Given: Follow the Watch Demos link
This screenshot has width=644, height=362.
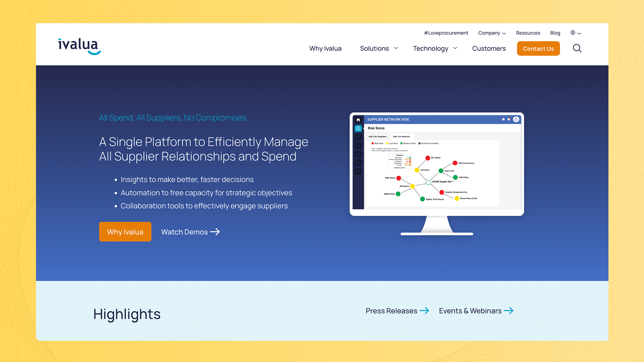Looking at the screenshot, I should (x=191, y=232).
